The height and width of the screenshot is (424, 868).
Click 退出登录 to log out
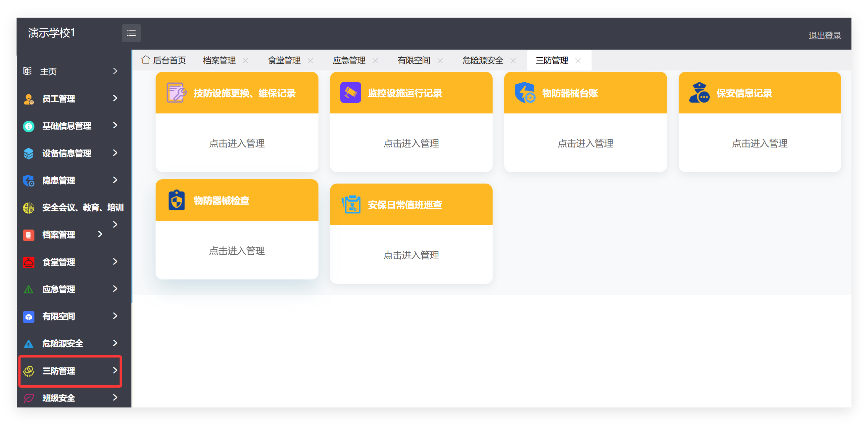tap(825, 36)
